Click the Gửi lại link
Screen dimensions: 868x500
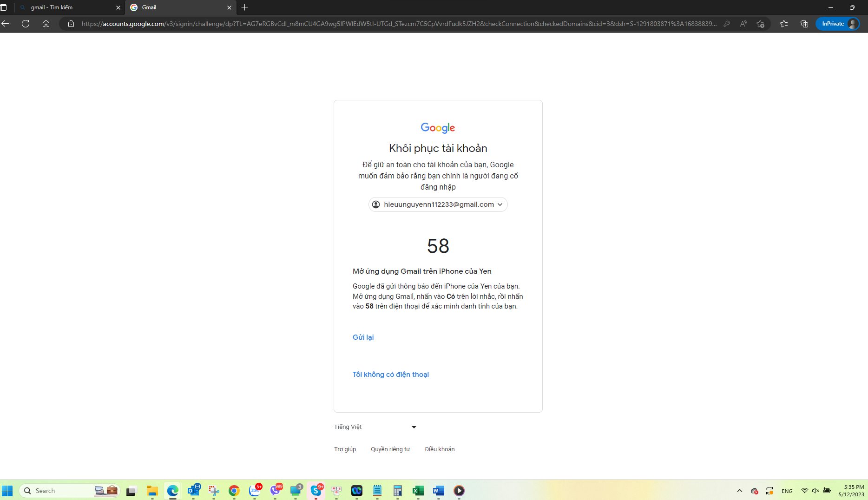coord(363,337)
